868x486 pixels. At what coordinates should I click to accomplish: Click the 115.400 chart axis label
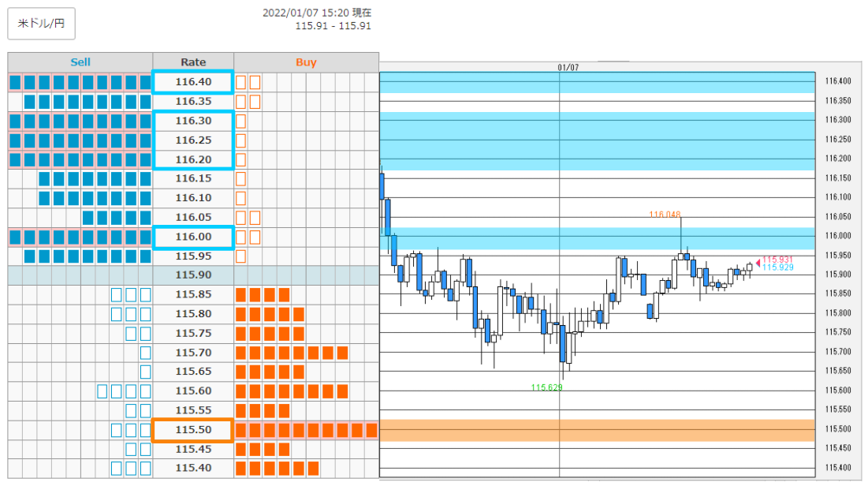point(838,468)
